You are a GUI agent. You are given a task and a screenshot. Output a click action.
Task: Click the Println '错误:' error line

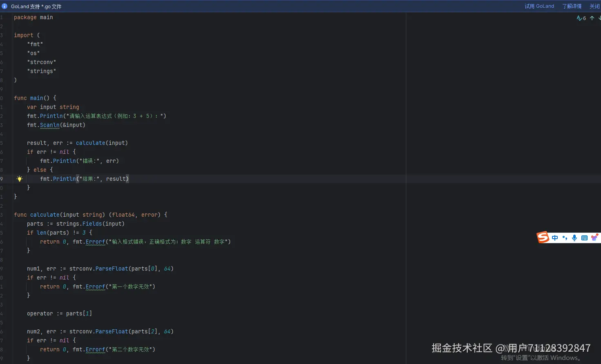80,161
